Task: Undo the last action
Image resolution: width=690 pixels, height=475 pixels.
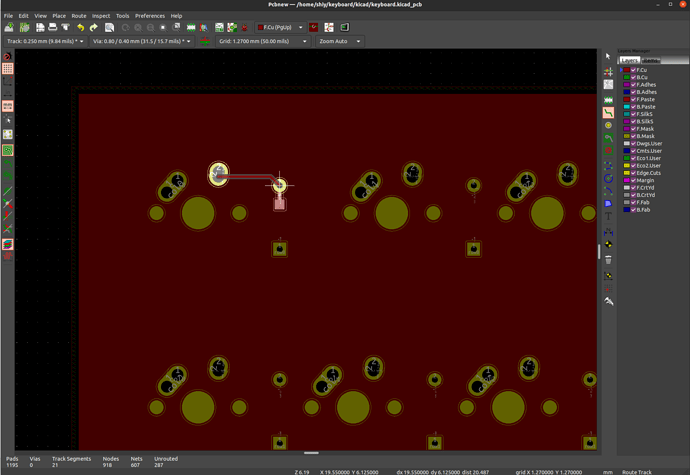Action: 81,27
